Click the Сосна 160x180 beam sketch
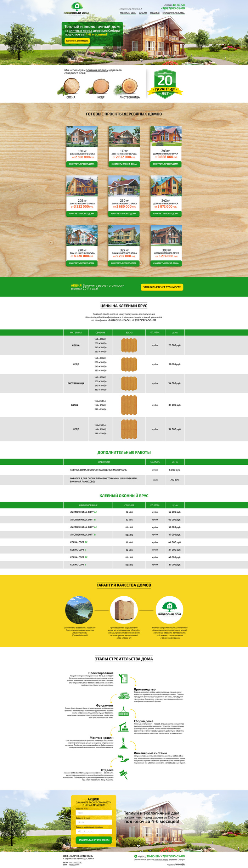The height and width of the screenshot is (868, 248). pyautogui.click(x=129, y=345)
